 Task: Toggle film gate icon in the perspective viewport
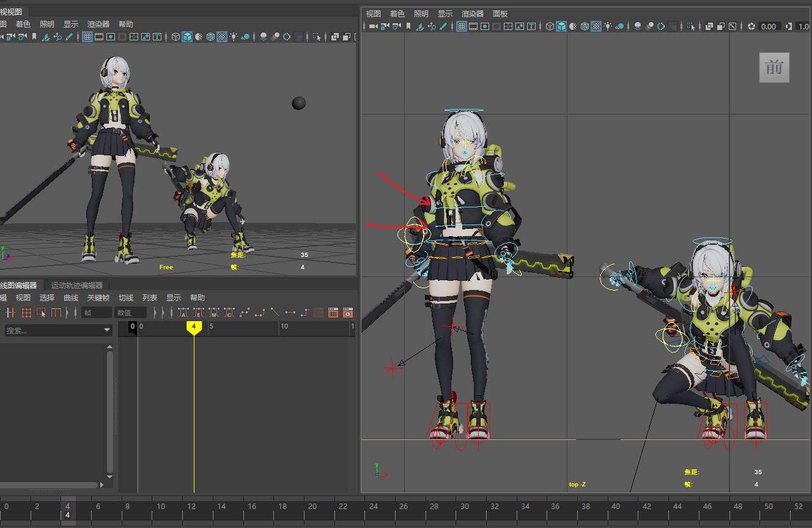98,37
